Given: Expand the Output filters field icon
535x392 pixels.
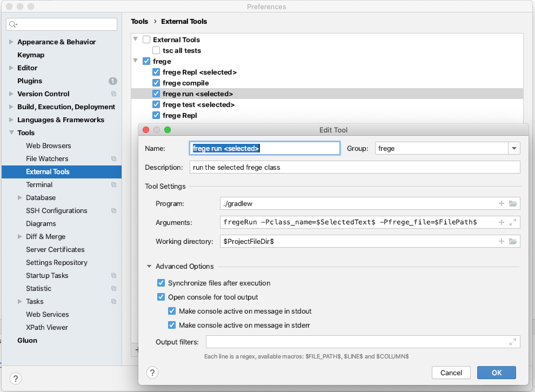Looking at the screenshot, I should 513,342.
